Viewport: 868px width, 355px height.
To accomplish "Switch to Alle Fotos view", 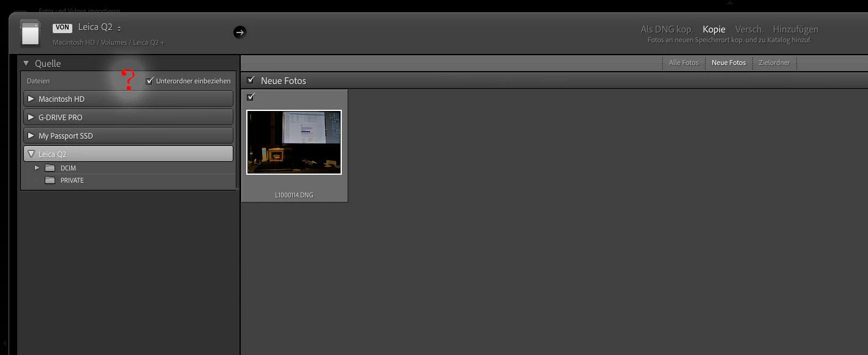I will click(684, 63).
